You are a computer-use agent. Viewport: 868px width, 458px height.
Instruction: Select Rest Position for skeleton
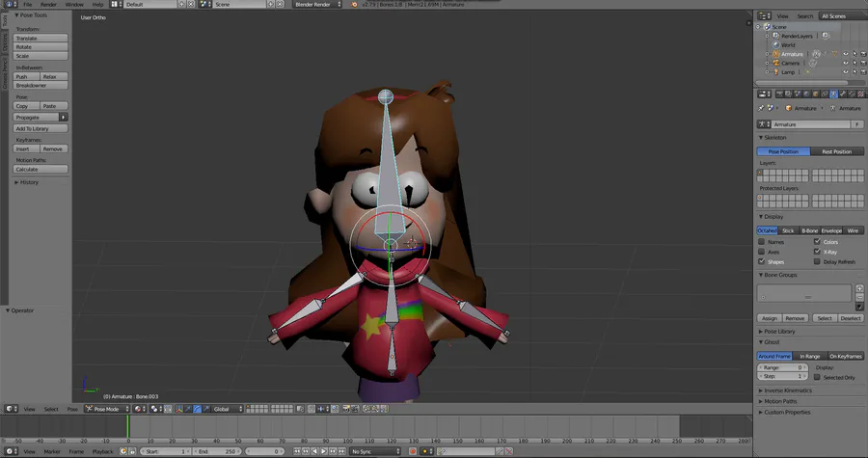(x=837, y=151)
